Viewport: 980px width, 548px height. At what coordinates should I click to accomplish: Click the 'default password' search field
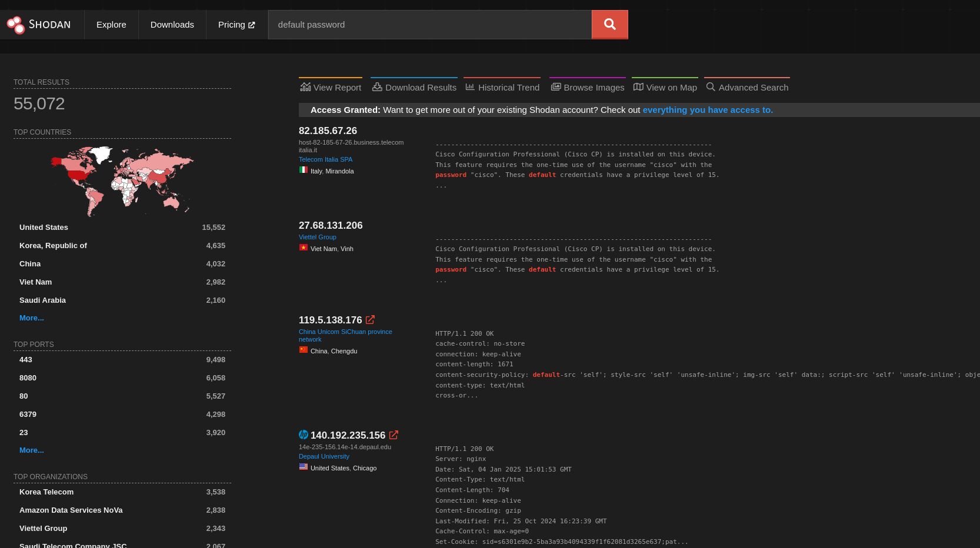coord(429,25)
